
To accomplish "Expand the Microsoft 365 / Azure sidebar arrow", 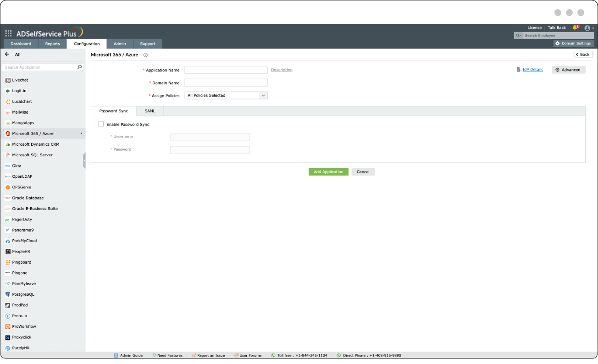I will pyautogui.click(x=81, y=133).
